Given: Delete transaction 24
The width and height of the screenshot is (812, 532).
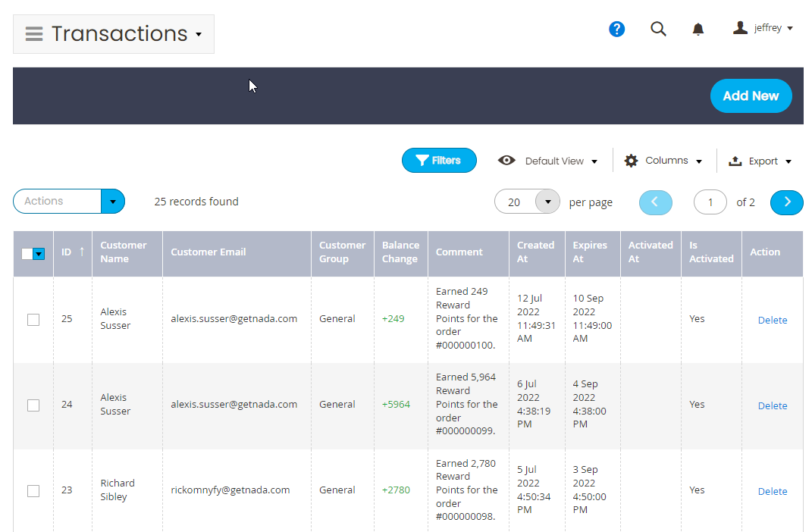Looking at the screenshot, I should [x=772, y=405].
